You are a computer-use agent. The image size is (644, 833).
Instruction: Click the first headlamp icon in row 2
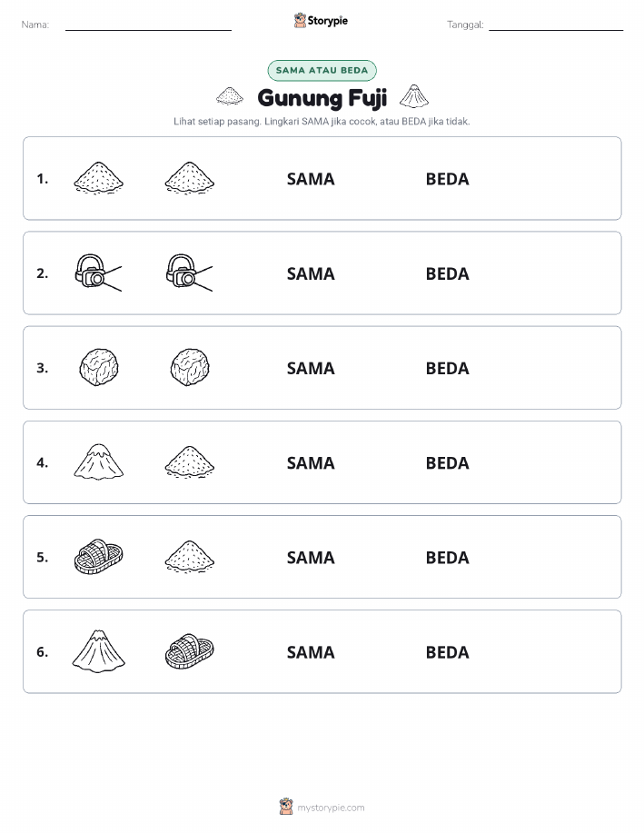pos(98,273)
